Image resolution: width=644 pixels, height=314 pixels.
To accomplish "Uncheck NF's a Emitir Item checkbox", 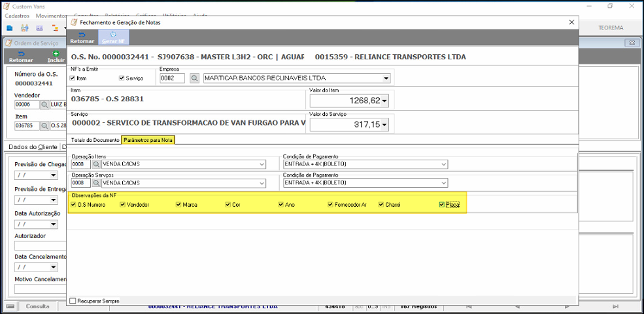I will (73, 78).
